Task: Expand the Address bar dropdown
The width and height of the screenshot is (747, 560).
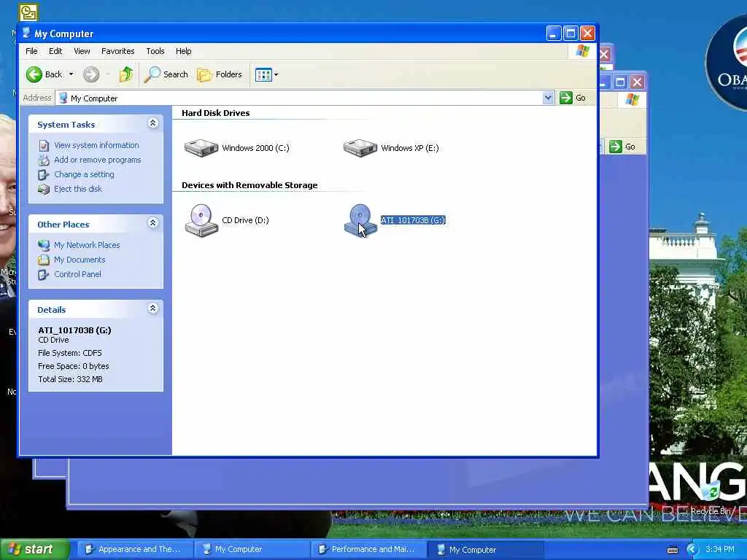Action: (548, 98)
